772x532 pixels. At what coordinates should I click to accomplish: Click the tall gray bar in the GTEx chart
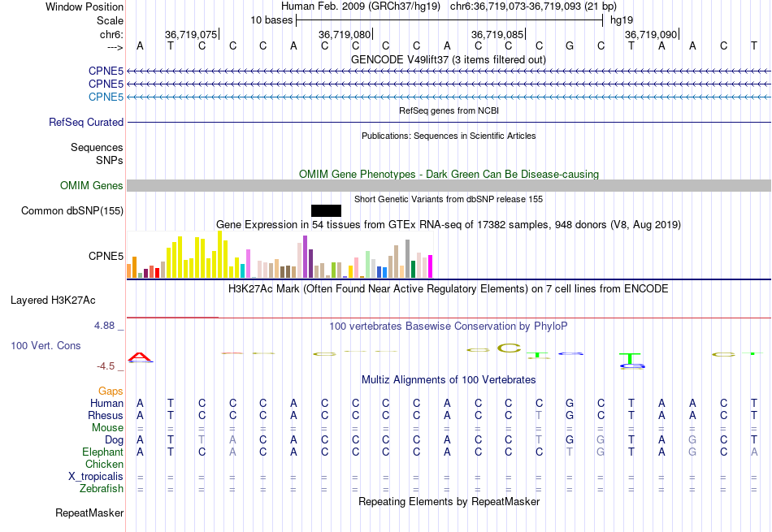(x=407, y=259)
